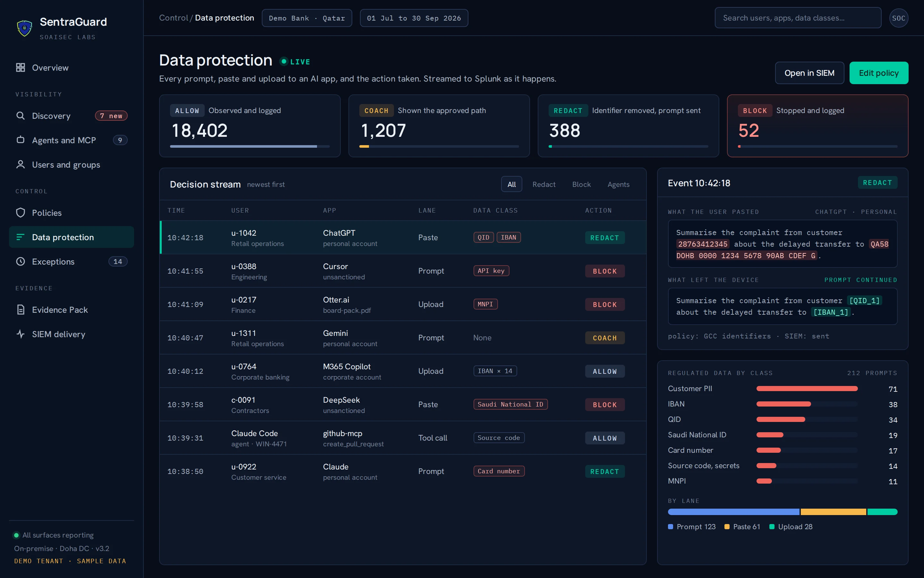This screenshot has height=578, width=924.
Task: Open the Exceptions menu item
Action: click(x=72, y=261)
